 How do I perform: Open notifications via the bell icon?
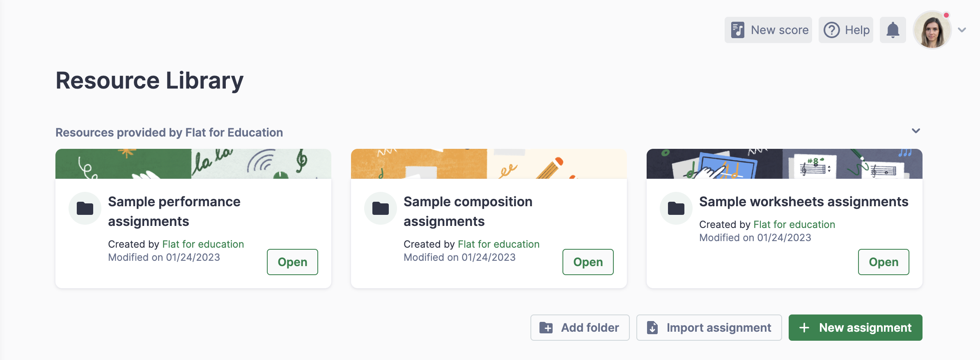[x=893, y=30]
